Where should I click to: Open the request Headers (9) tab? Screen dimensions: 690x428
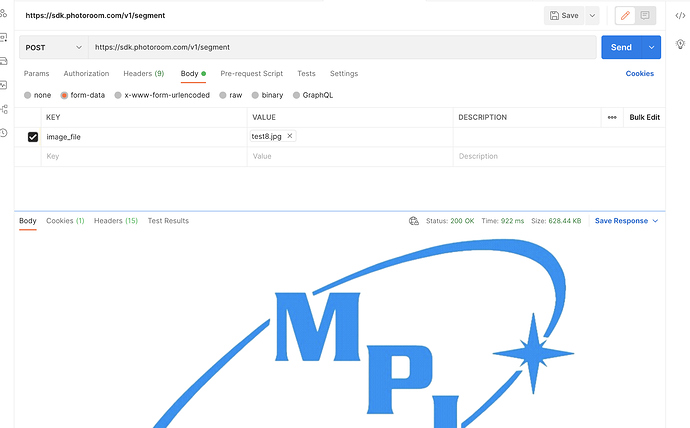[x=143, y=73]
